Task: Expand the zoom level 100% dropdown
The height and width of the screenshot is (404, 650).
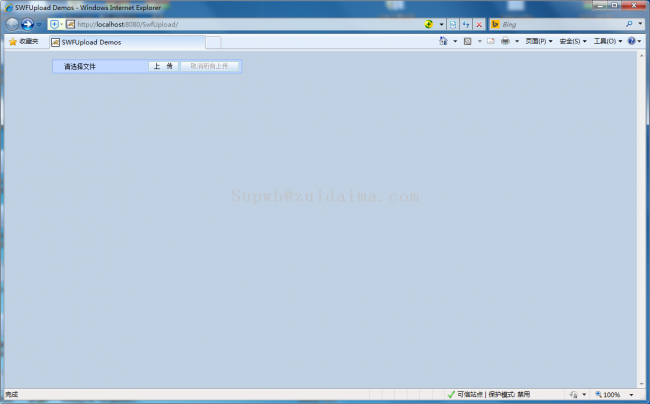Action: point(631,395)
